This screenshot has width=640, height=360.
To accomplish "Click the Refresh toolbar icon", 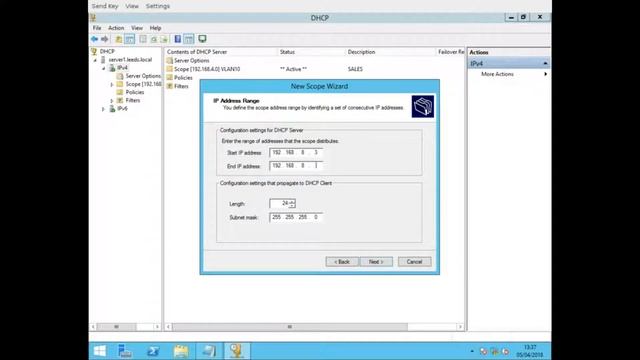I will point(153,39).
